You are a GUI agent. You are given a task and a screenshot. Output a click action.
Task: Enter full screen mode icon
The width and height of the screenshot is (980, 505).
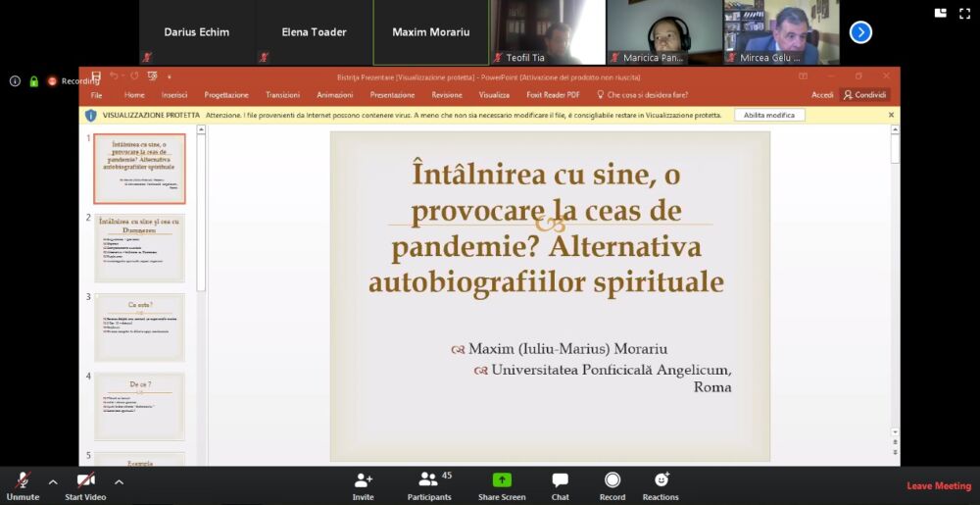[965, 13]
